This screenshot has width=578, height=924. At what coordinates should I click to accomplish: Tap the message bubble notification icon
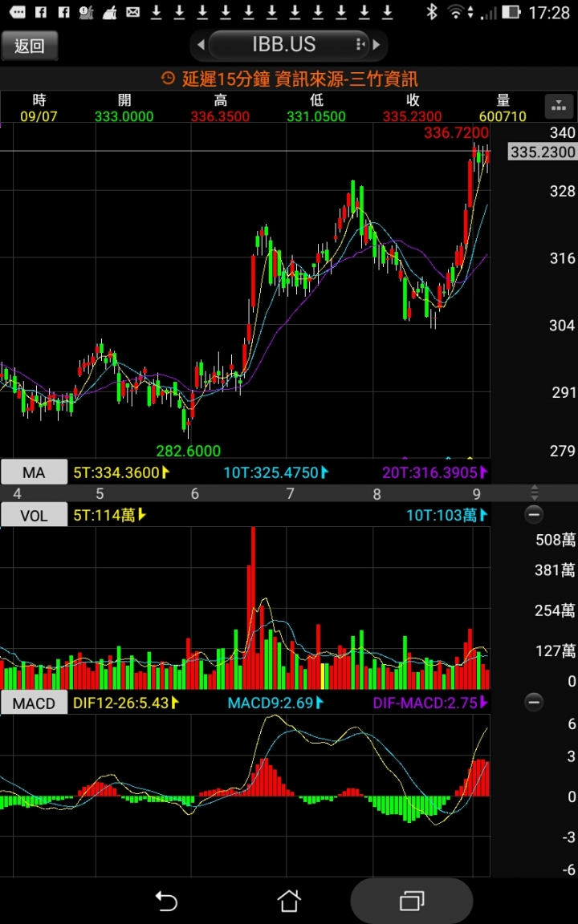[x=18, y=12]
